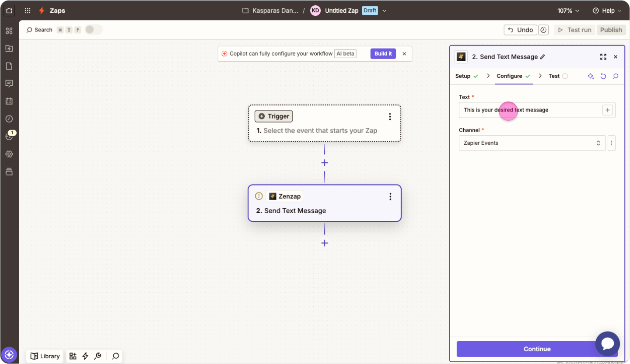This screenshot has width=630, height=364.
Task: Click the Continue button
Action: pyautogui.click(x=537, y=349)
